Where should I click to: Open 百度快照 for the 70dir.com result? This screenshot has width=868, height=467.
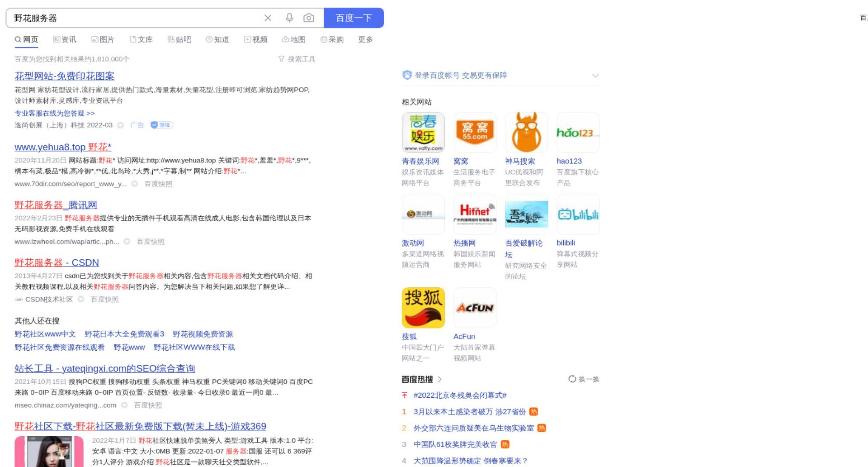tap(158, 184)
